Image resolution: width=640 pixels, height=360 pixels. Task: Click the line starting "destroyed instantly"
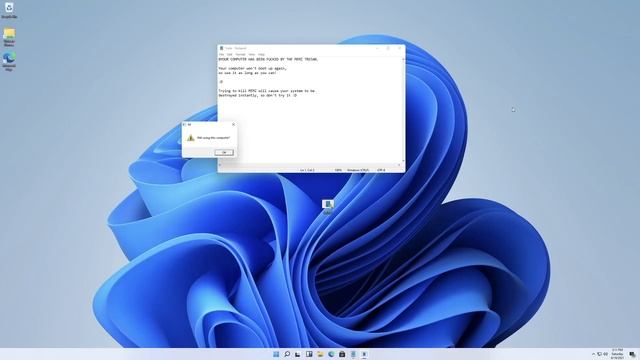tap(258, 95)
